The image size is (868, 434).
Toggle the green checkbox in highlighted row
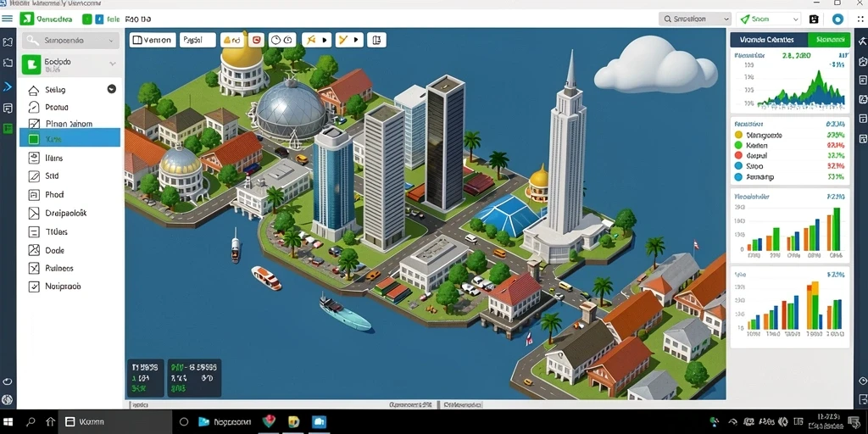pyautogui.click(x=34, y=139)
